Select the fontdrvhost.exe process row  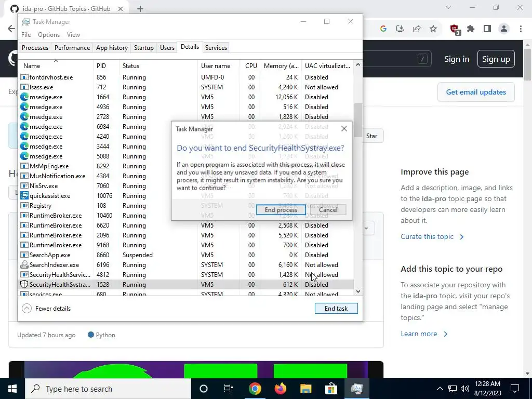(187, 77)
